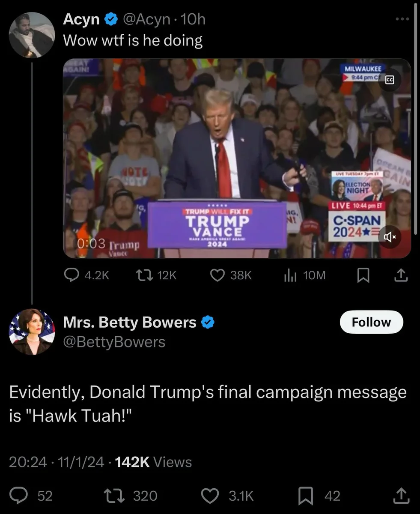Repost Betty Bowers' post with 320 reposts

131,496
